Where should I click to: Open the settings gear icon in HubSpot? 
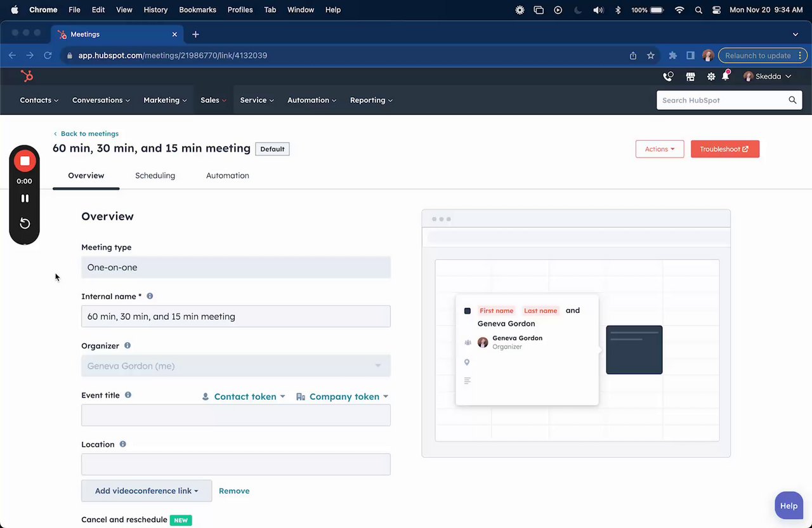710,76
